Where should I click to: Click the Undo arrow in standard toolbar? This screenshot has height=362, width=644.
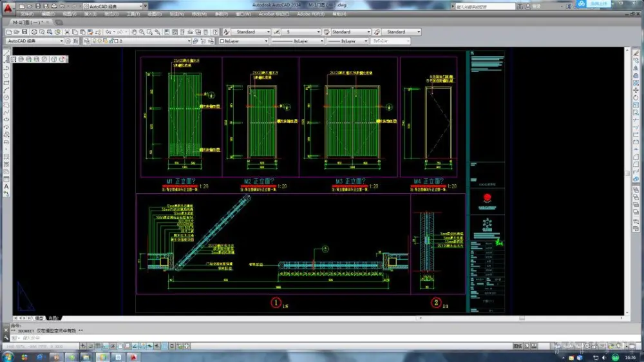(x=108, y=32)
